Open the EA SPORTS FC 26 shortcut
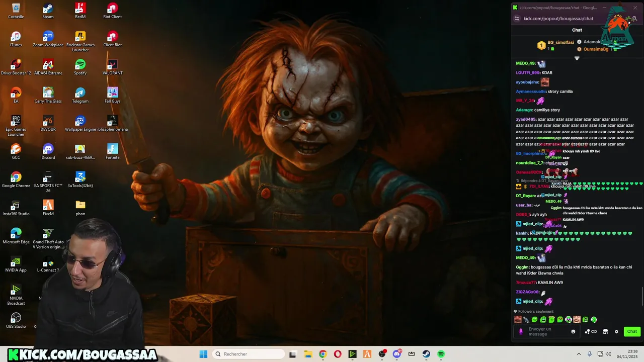 [48, 182]
